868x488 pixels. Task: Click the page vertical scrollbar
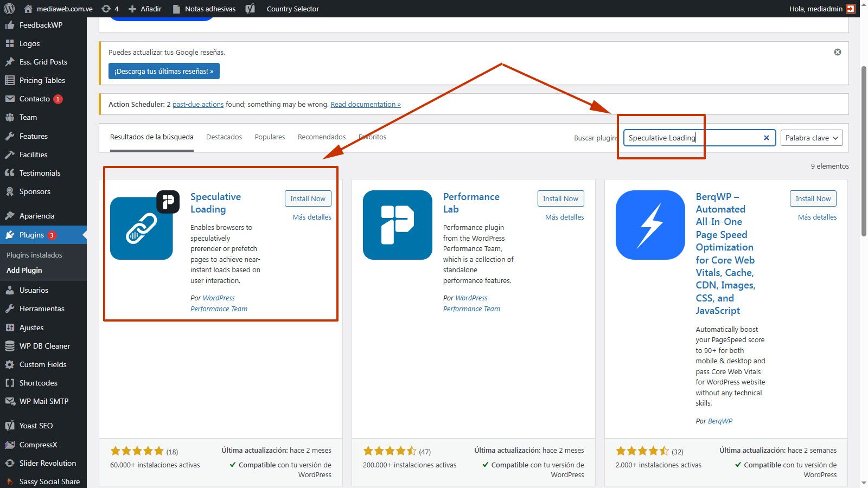[x=864, y=151]
